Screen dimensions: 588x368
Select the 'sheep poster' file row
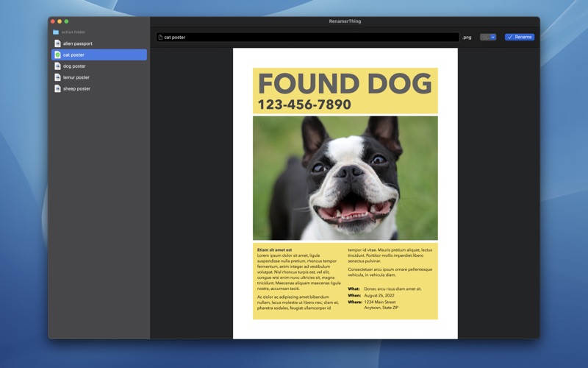[x=99, y=88]
